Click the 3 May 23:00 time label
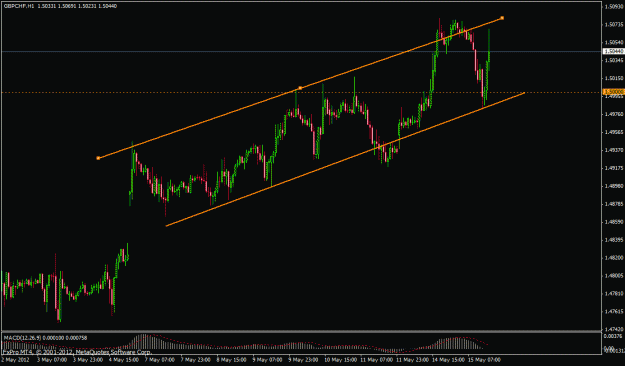 coord(88,360)
